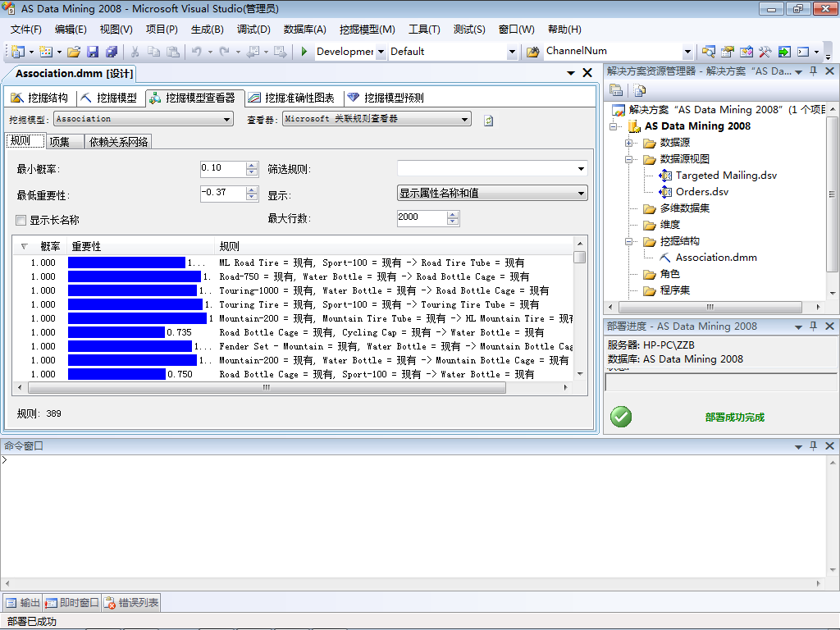The image size is (840, 630).
Task: Open the 即时窗口 tab
Action: [x=72, y=603]
